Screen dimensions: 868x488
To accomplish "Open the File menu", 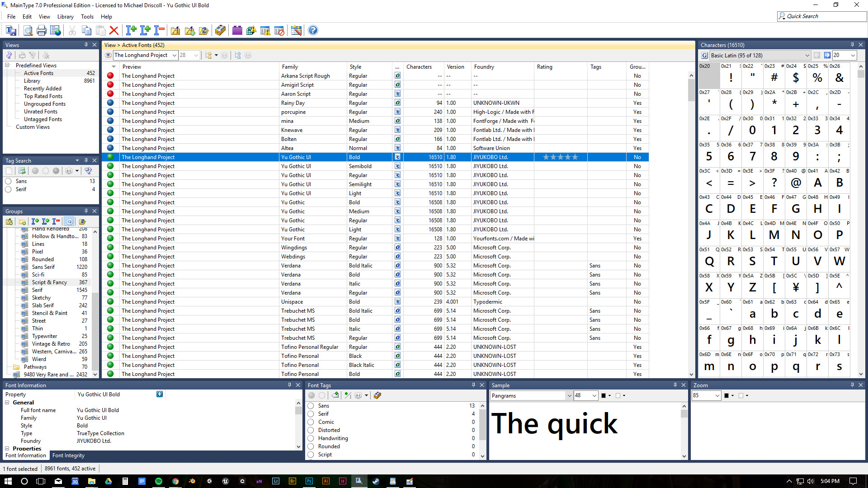I will click(11, 17).
